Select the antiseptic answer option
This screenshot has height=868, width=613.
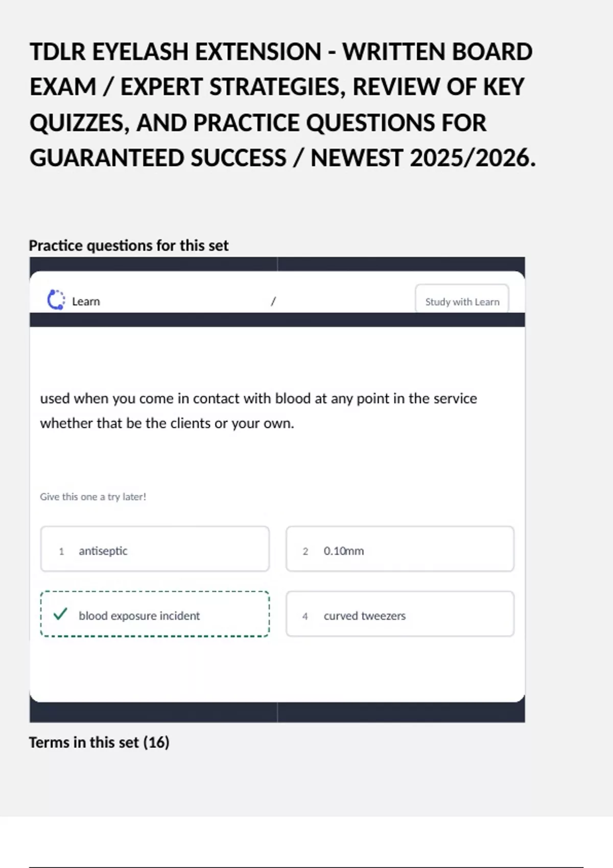pyautogui.click(x=155, y=549)
